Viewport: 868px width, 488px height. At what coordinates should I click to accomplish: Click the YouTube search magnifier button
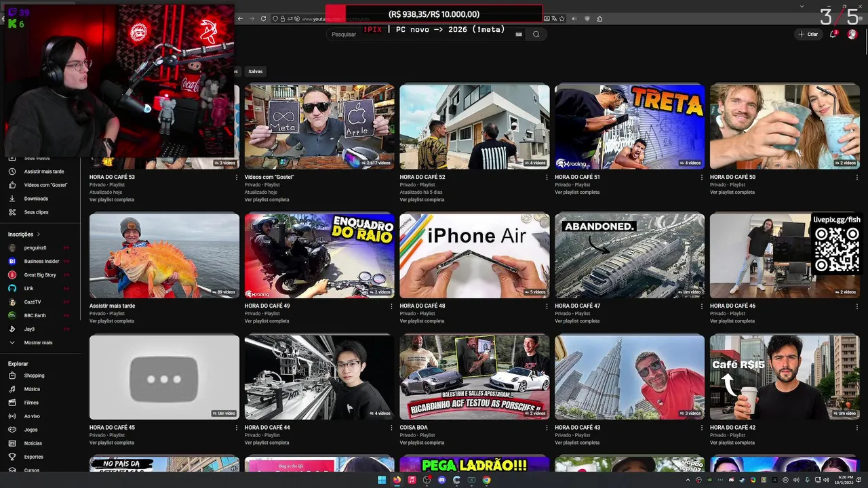[x=536, y=35]
